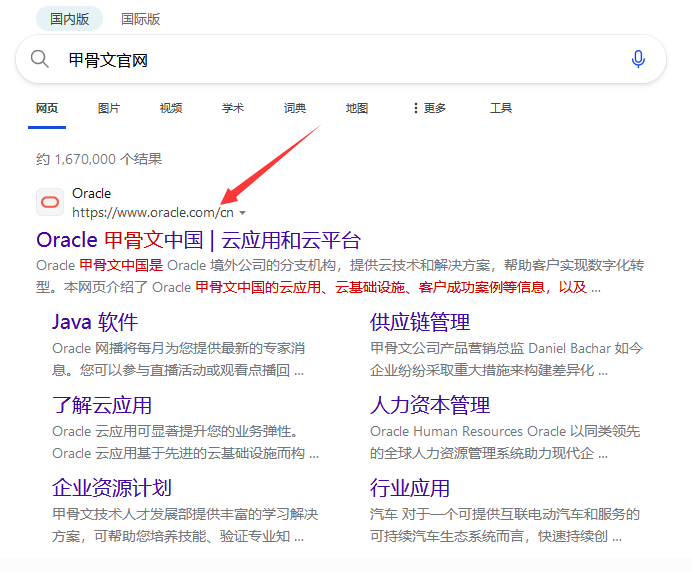Open the 工具 (Tools) option
The image size is (692, 572).
[501, 108]
